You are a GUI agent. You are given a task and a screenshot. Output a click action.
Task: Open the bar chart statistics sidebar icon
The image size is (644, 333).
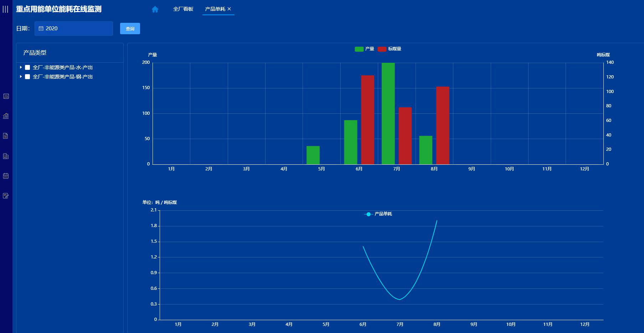[6, 116]
